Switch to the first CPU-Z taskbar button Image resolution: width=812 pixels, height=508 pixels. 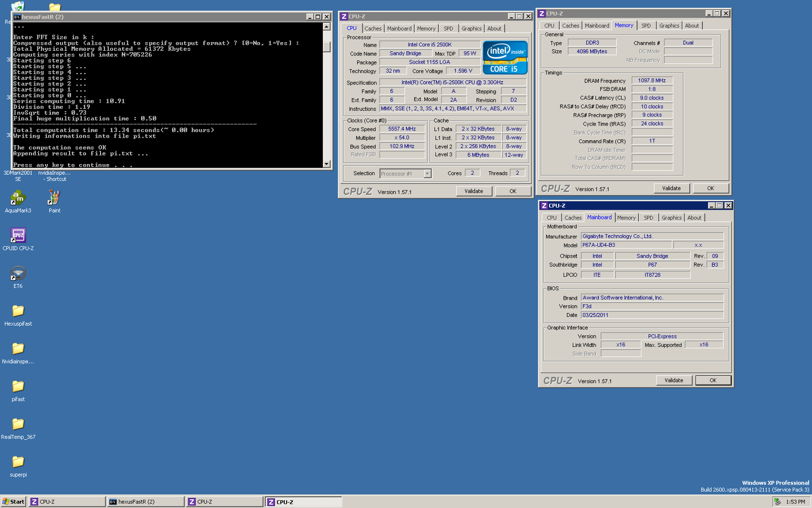click(x=67, y=501)
